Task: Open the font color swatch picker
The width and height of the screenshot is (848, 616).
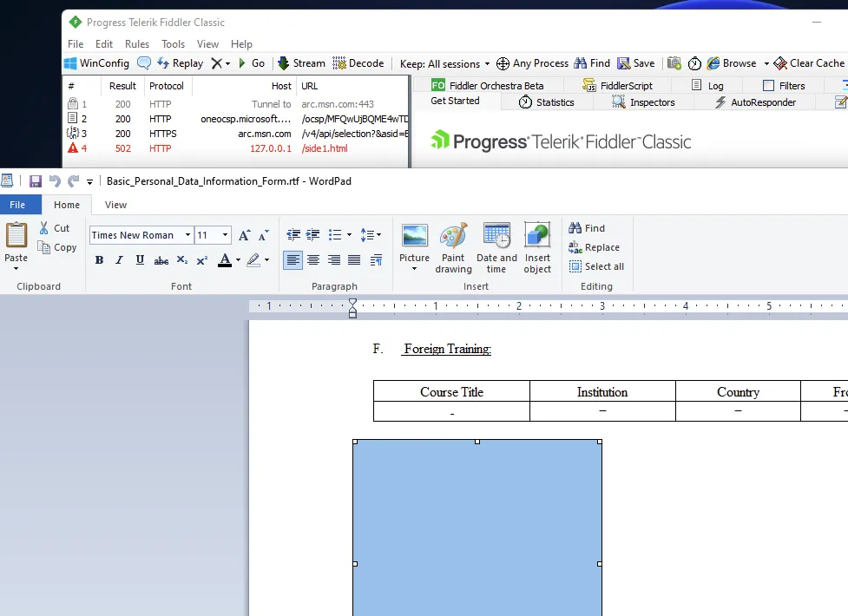Action: click(x=235, y=259)
